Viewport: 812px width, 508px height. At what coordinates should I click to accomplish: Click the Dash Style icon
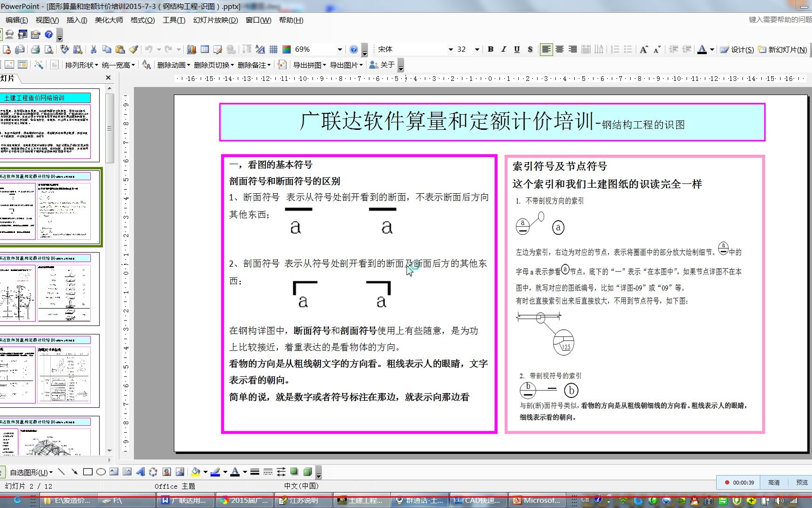click(268, 472)
